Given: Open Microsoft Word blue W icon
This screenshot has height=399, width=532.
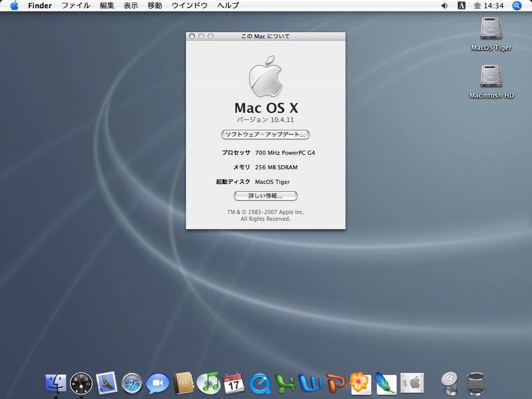Looking at the screenshot, I should click(x=310, y=383).
